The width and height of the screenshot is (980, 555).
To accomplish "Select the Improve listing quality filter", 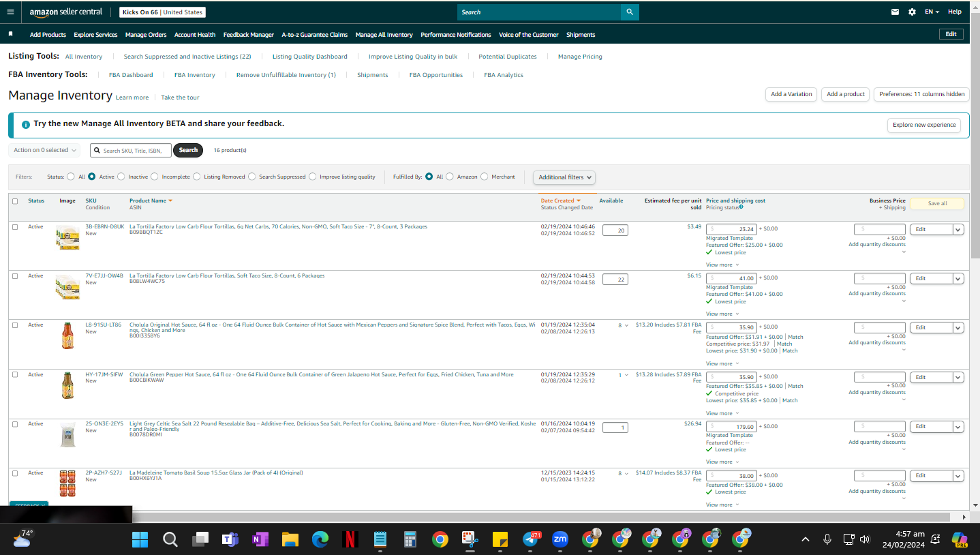I will (313, 177).
